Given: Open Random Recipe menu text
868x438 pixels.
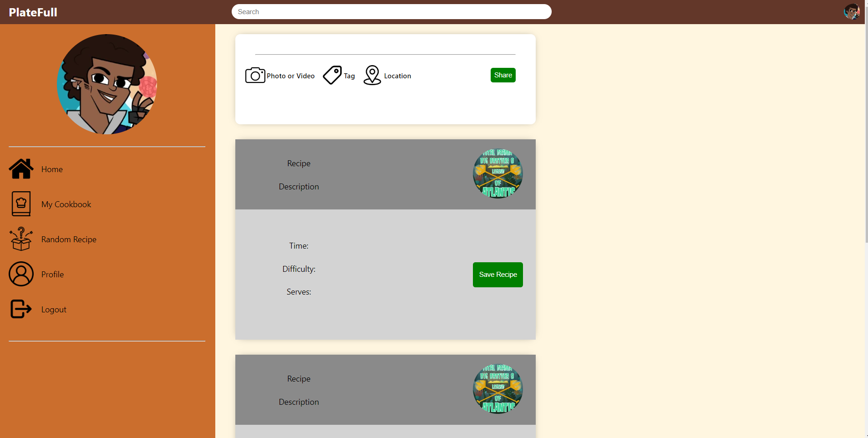Looking at the screenshot, I should 69,239.
